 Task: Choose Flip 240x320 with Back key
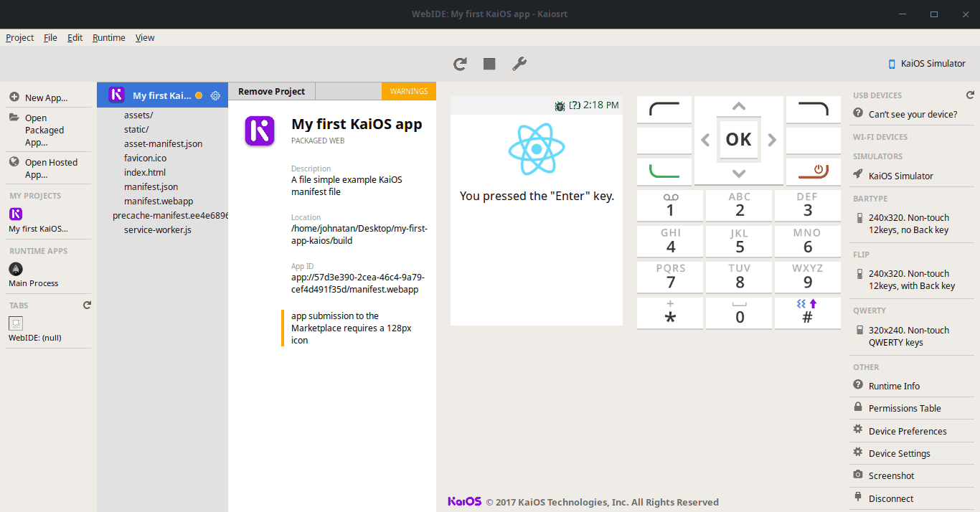pyautogui.click(x=913, y=279)
